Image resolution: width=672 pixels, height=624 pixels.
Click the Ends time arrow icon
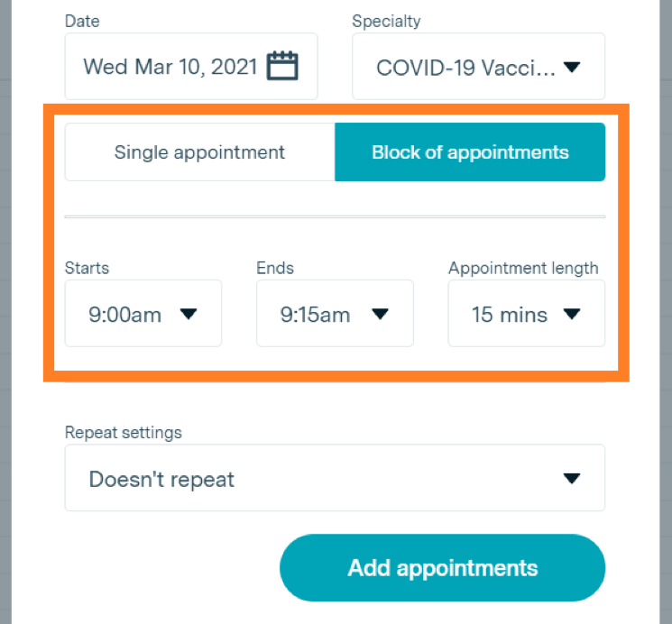click(380, 314)
